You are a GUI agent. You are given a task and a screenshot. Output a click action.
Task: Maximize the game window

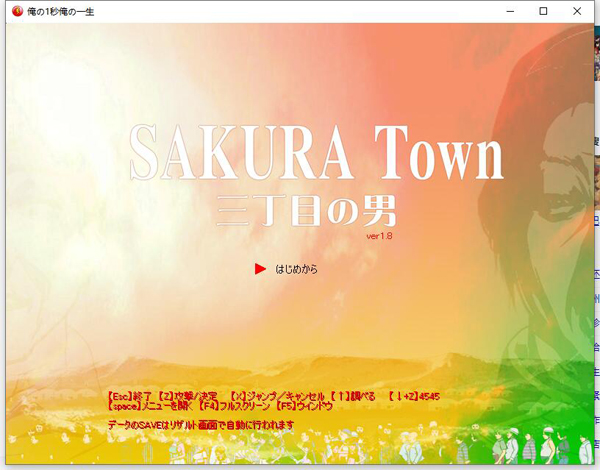(543, 11)
